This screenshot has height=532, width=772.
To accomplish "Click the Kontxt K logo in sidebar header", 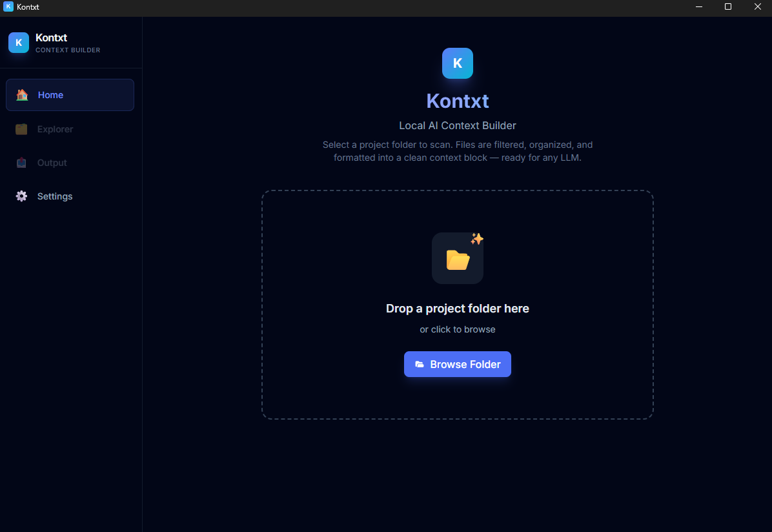I will [19, 43].
